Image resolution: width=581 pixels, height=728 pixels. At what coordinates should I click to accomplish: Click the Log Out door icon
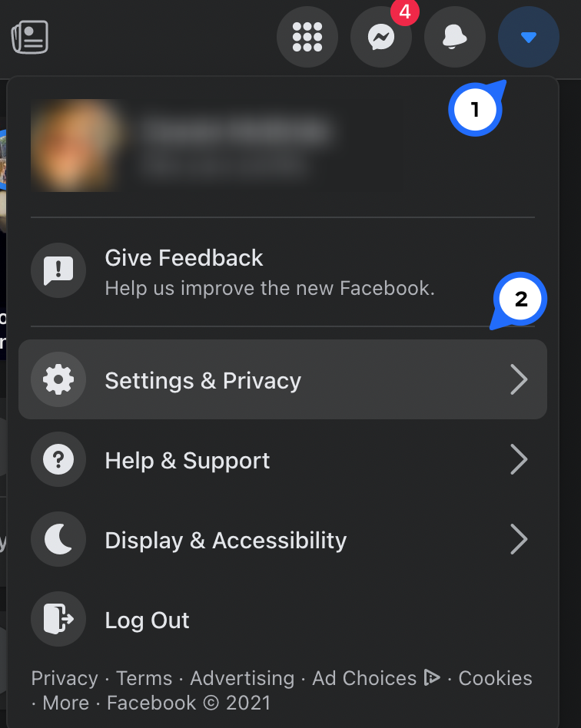coord(58,620)
